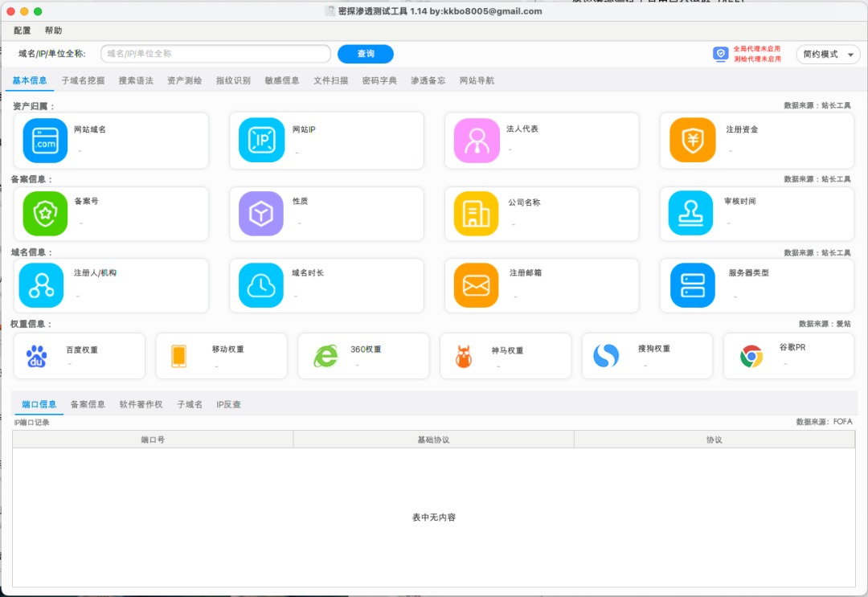Switch to the 文件扫描 tab

pyautogui.click(x=330, y=80)
